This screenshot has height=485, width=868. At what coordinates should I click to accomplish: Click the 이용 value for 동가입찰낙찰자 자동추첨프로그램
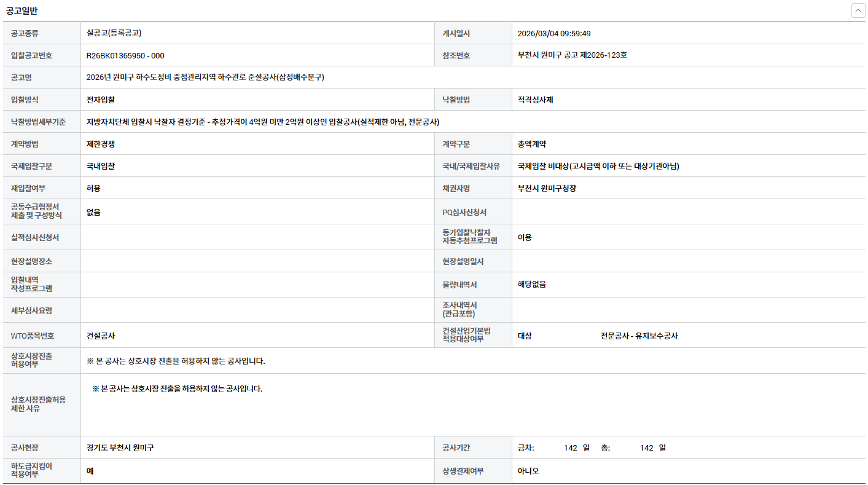point(525,237)
